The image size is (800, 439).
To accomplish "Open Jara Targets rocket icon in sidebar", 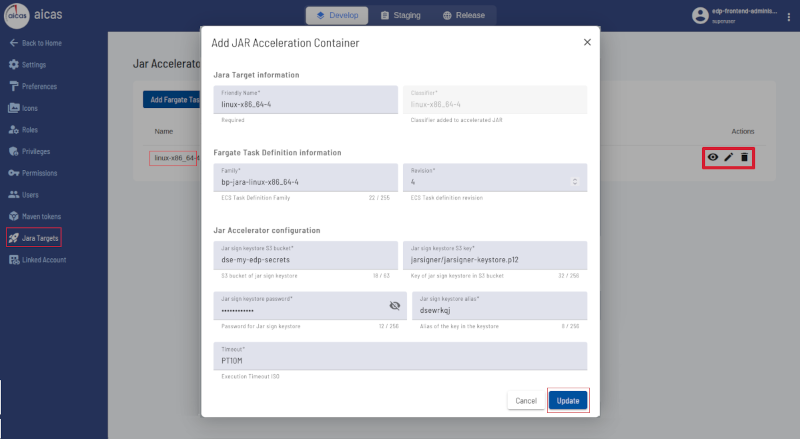I will pos(14,238).
